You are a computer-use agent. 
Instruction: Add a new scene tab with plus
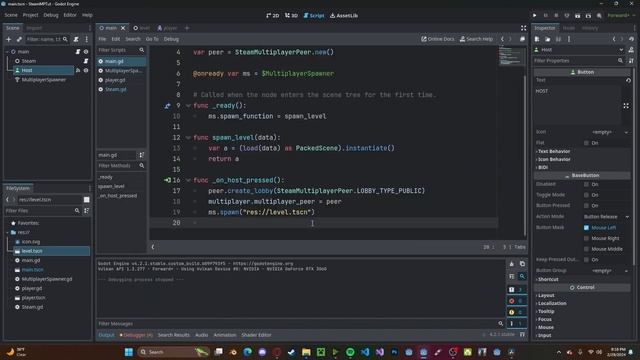(x=187, y=28)
